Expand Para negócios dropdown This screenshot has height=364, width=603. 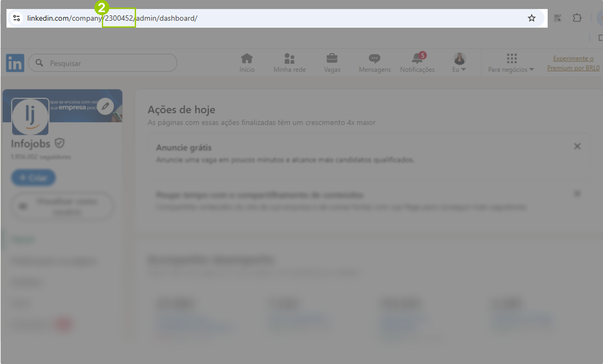pos(511,63)
